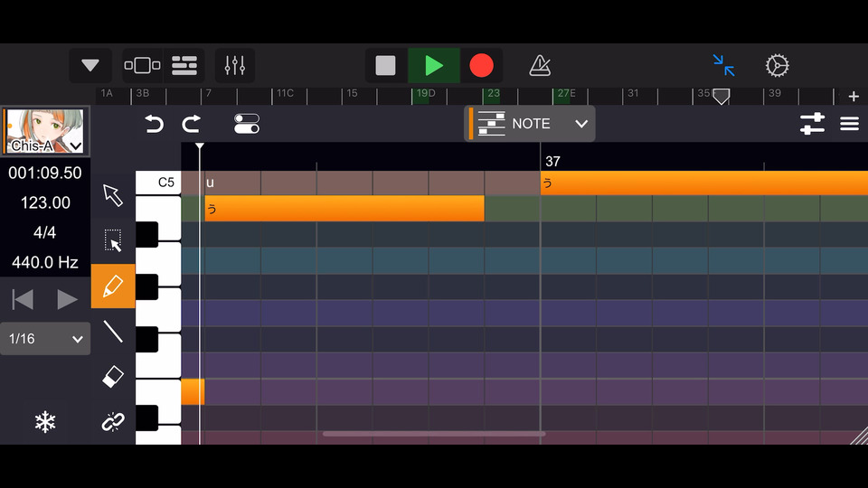This screenshot has width=868, height=488.
Task: Select the marquee selection tool
Action: click(113, 240)
